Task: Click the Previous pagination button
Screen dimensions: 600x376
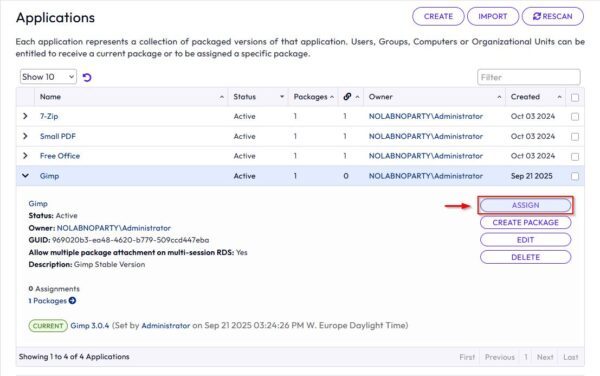Action: pos(499,357)
